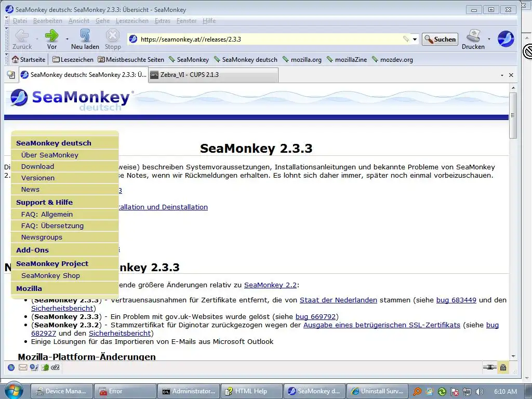Click the magnifier icon in system tray
Screen dimensions: 532x399
[x=417, y=392]
